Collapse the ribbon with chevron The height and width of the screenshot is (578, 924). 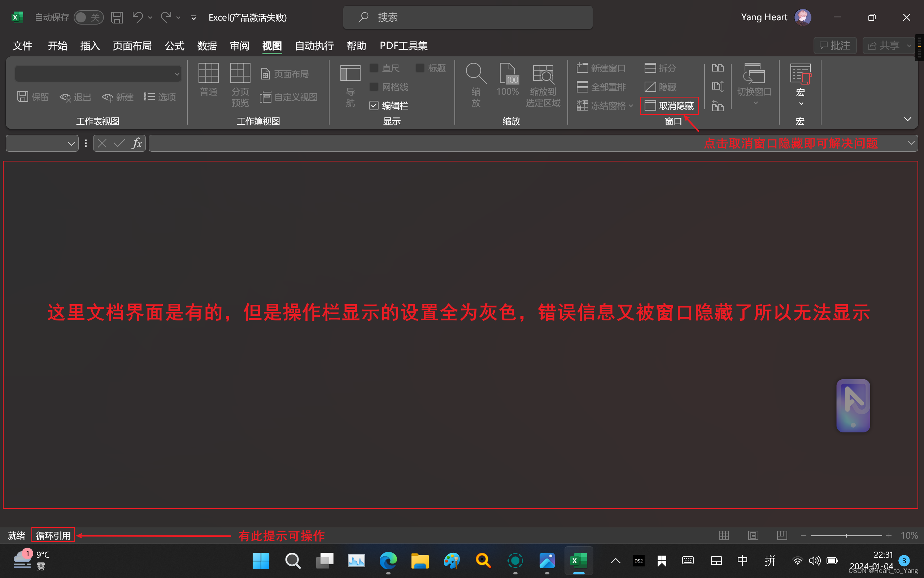[x=908, y=119]
